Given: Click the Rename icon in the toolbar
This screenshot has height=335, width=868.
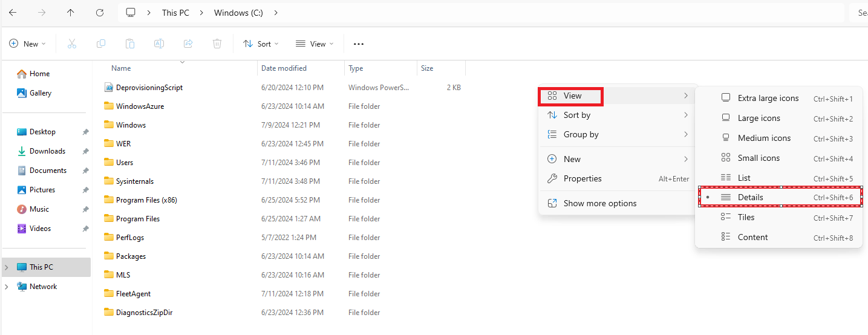Looking at the screenshot, I should pos(159,44).
